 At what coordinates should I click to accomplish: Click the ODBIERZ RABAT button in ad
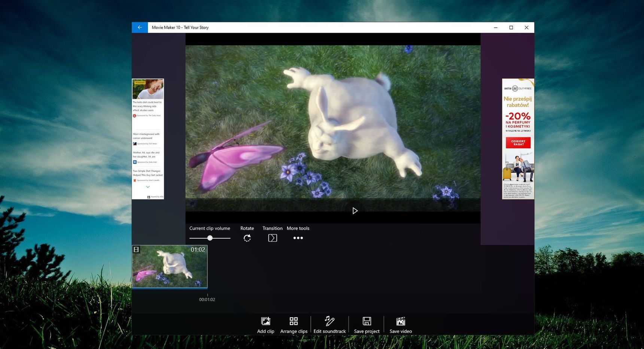(x=518, y=143)
